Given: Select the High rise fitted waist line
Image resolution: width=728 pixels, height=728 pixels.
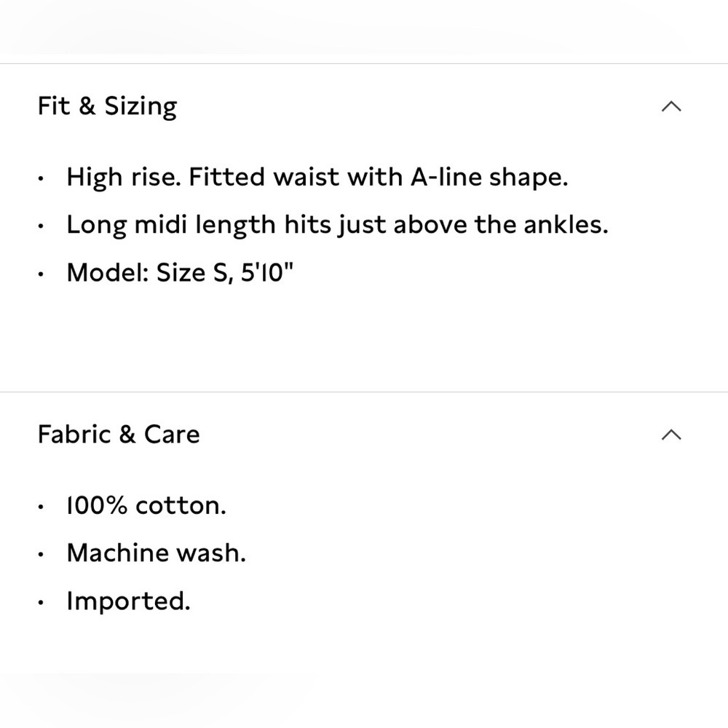Looking at the screenshot, I should click(317, 178).
